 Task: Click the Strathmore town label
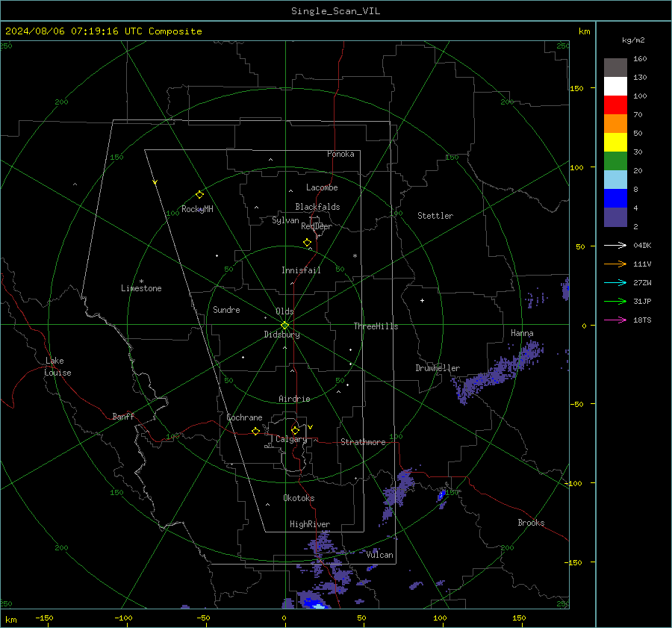click(x=363, y=442)
